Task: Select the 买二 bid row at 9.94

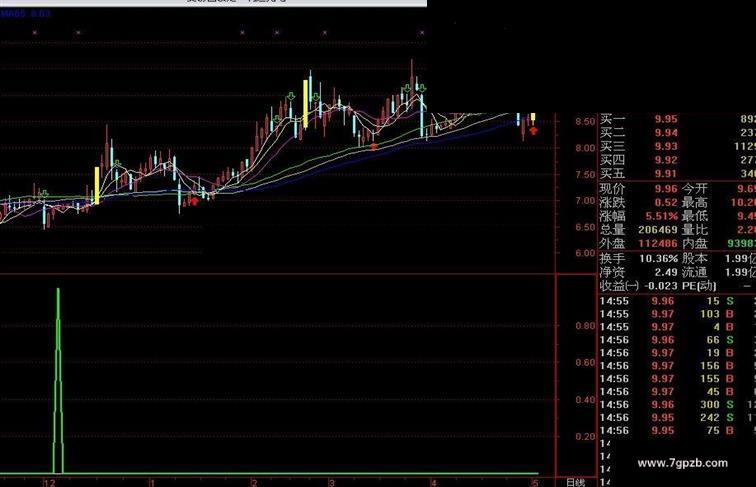Action: [677, 133]
